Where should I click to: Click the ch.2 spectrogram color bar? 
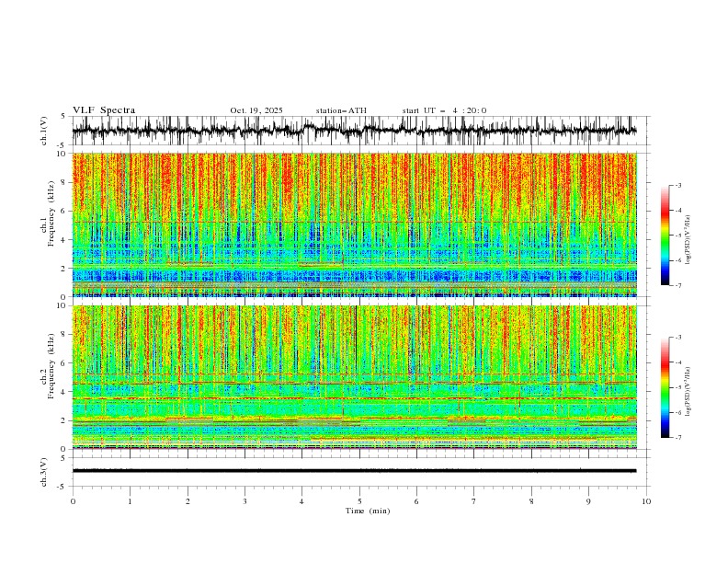[665, 387]
